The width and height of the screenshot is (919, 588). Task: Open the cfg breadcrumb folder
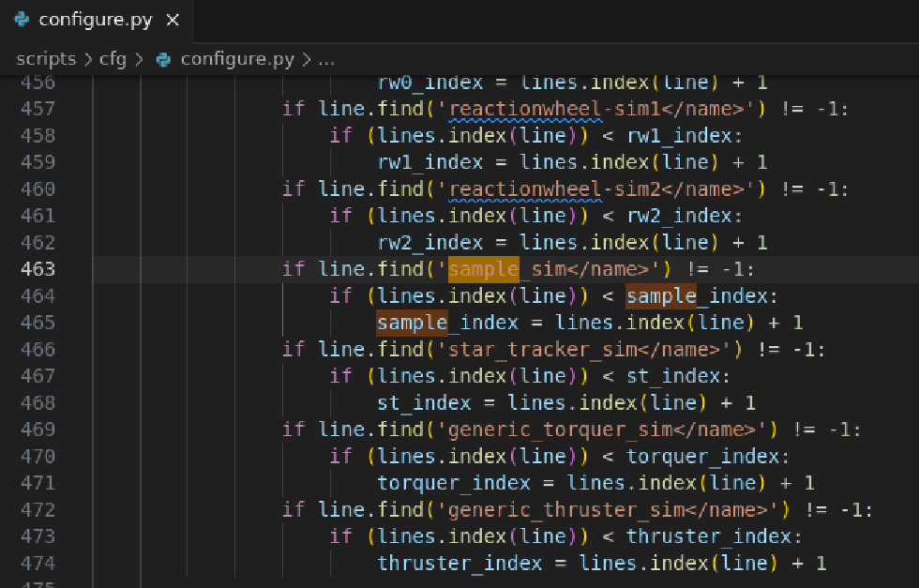[x=113, y=59]
